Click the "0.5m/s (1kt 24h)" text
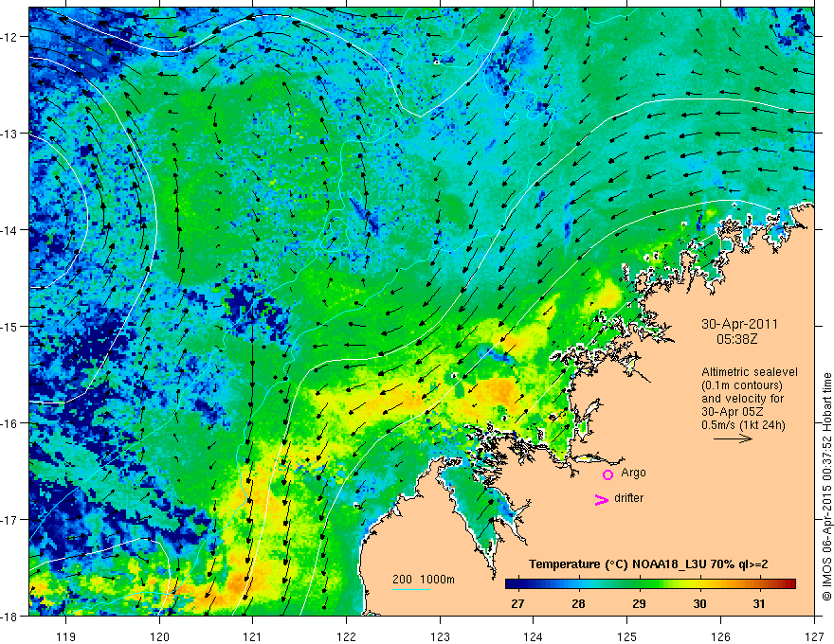834x644 pixels. (743, 424)
